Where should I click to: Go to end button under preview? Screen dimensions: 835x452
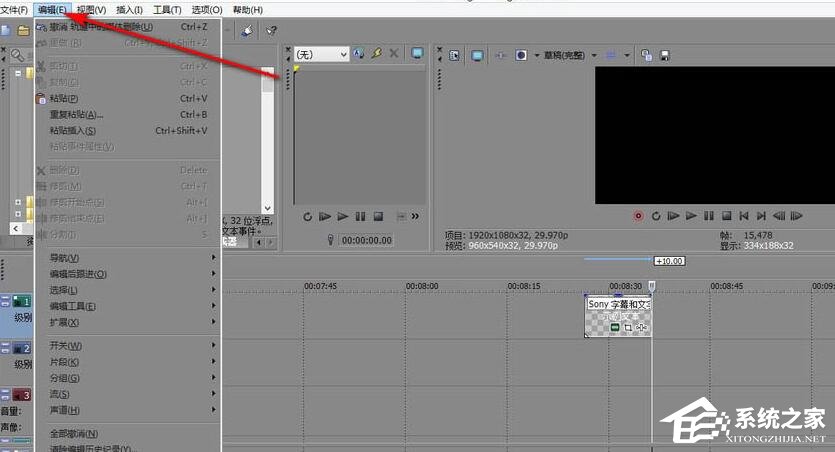[761, 216]
